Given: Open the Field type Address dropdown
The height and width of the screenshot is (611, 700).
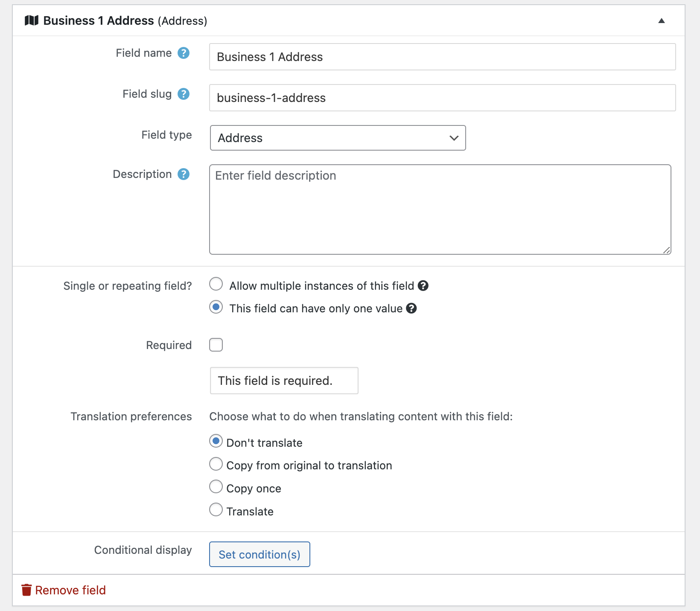Looking at the screenshot, I should click(x=338, y=138).
